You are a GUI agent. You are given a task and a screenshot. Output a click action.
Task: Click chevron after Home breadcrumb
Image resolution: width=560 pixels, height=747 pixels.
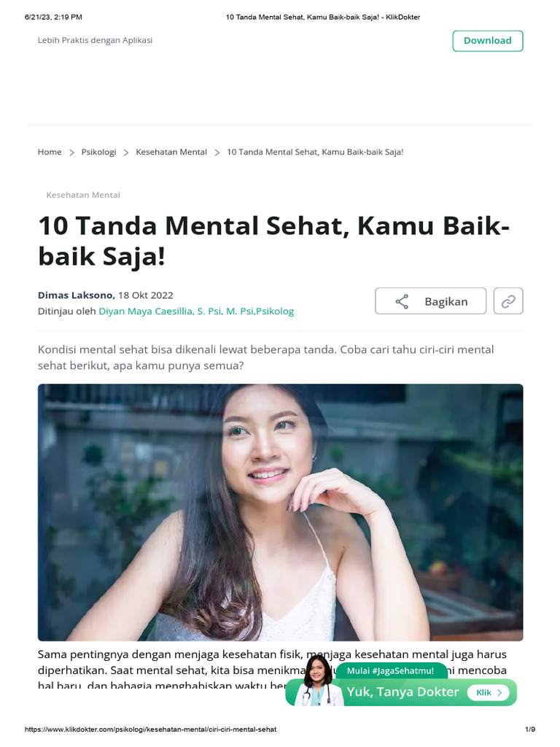(71, 152)
